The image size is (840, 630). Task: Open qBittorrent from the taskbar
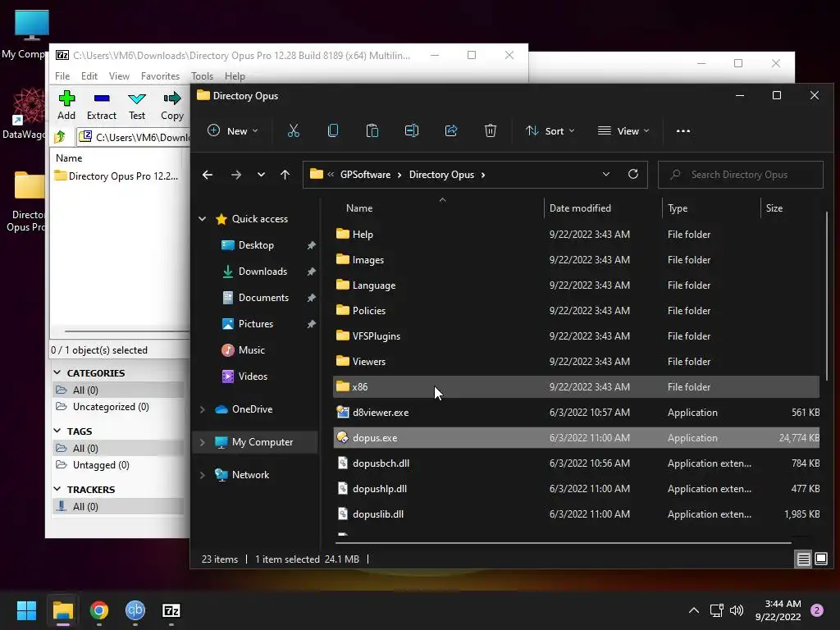click(x=135, y=610)
